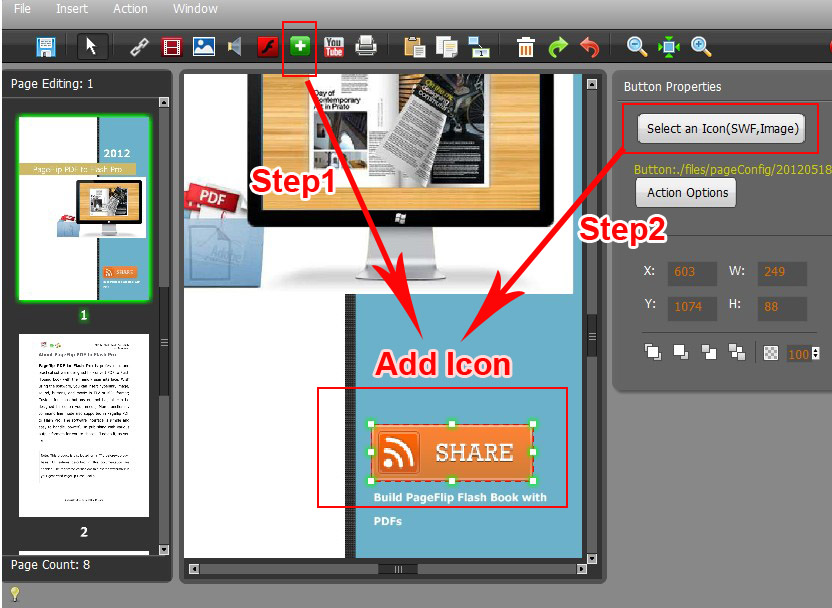Screen dimensions: 832x608
Task: Select the arrow pointer tool
Action: [92, 46]
